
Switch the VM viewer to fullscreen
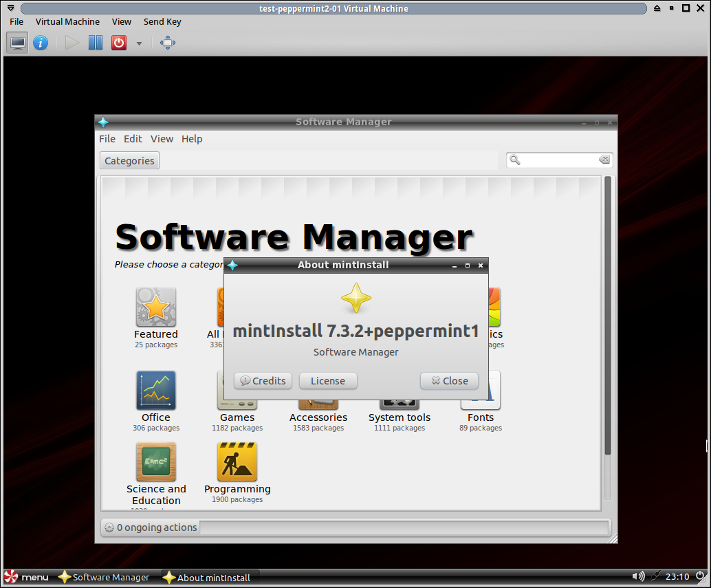coord(168,43)
